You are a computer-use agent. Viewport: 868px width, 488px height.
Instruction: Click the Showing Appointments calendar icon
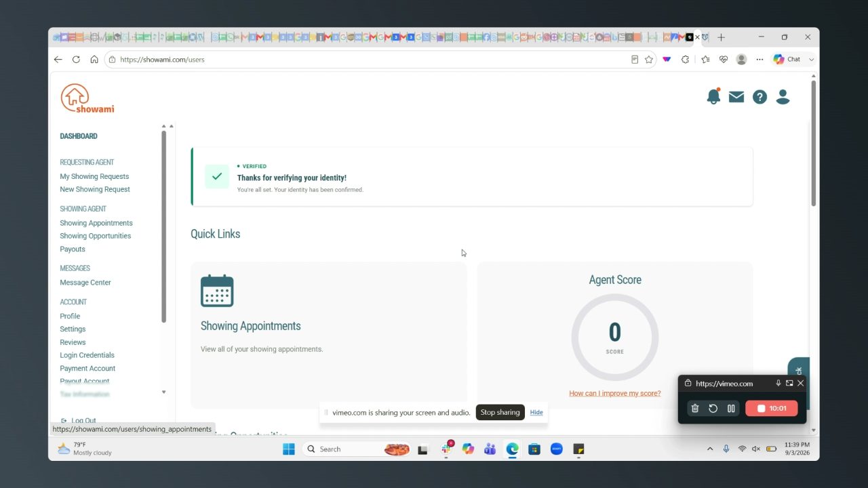(217, 291)
